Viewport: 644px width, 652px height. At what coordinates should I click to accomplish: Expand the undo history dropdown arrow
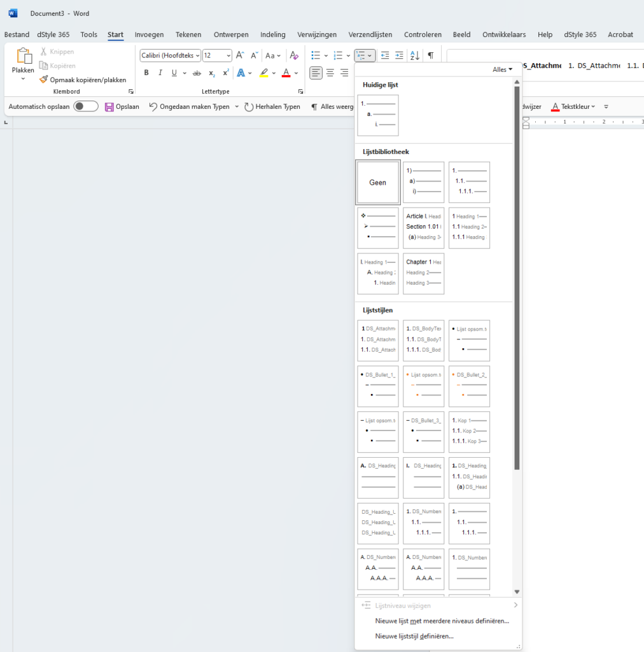pos(237,107)
